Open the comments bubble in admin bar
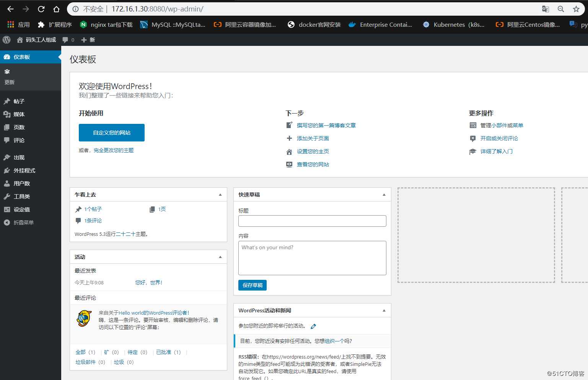Screen dimensions: 588x380 [68, 40]
